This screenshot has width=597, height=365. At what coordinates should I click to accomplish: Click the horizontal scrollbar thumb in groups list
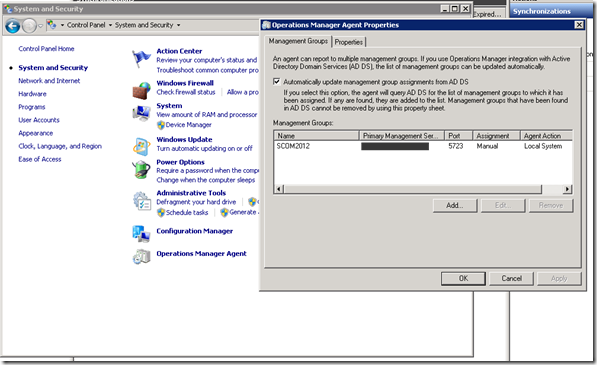tap(412, 189)
